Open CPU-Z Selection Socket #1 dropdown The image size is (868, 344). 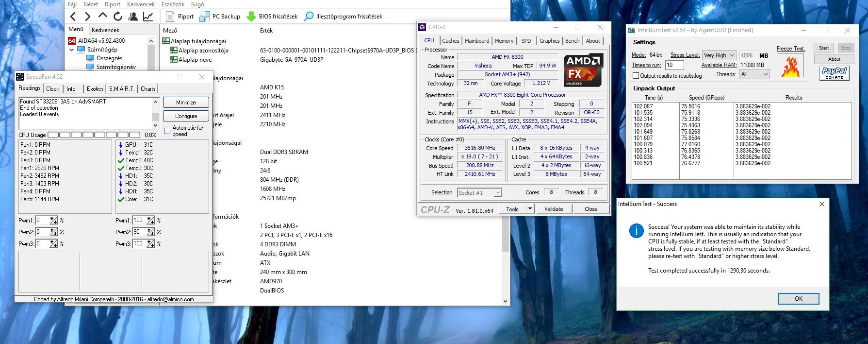pyautogui.click(x=479, y=193)
